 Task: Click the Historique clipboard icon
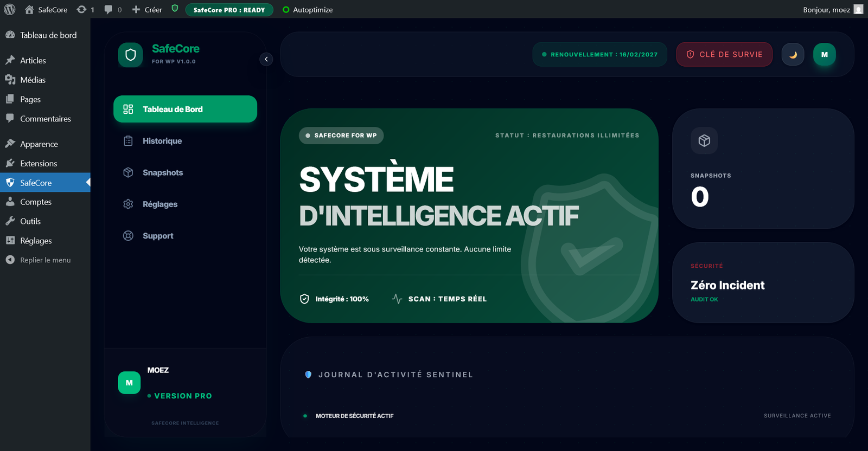click(x=128, y=141)
